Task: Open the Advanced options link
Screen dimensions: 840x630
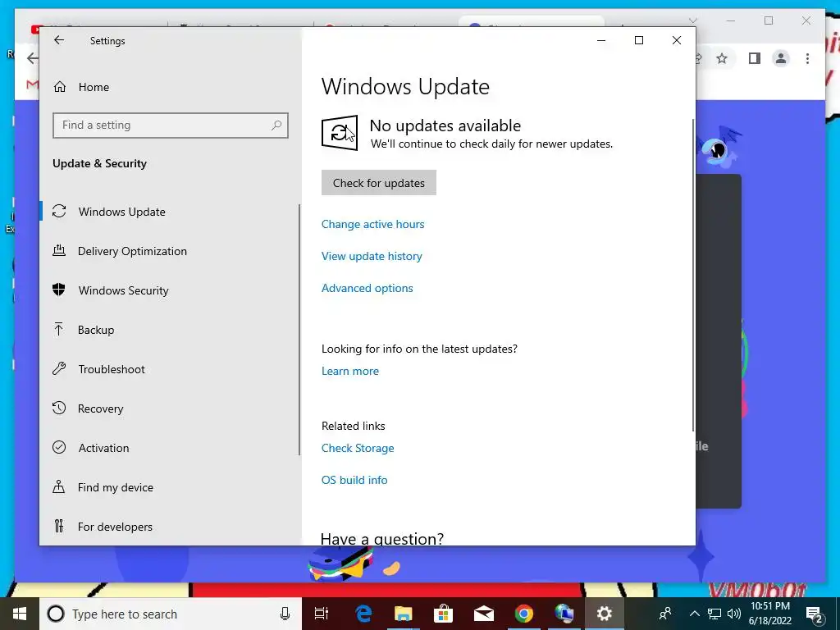Action: click(367, 288)
